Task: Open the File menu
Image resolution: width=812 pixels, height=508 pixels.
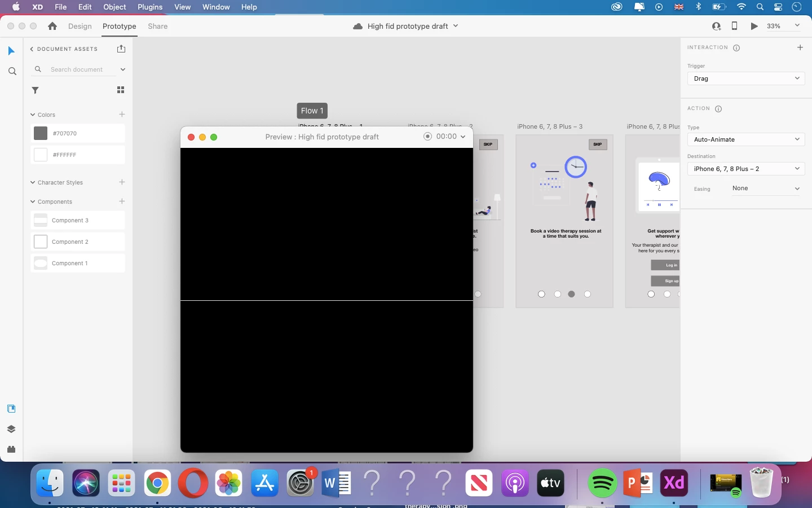Action: [61, 7]
